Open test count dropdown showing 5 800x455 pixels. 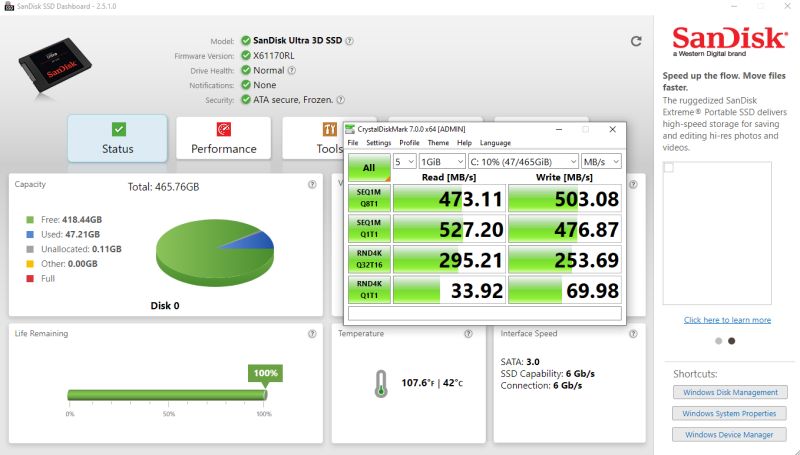pyautogui.click(x=405, y=162)
